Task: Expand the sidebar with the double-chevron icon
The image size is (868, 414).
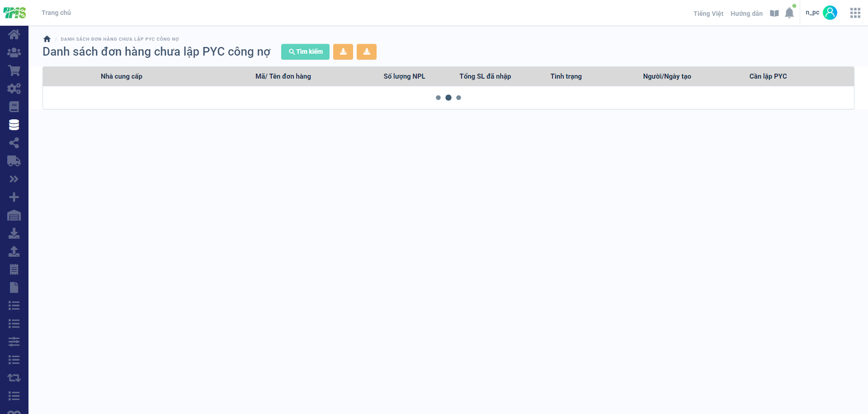Action: pos(14,179)
